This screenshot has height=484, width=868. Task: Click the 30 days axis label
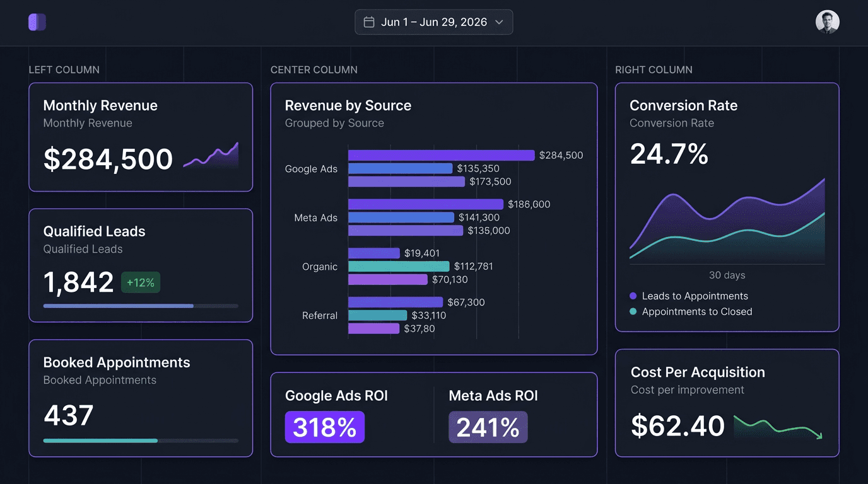[727, 275]
